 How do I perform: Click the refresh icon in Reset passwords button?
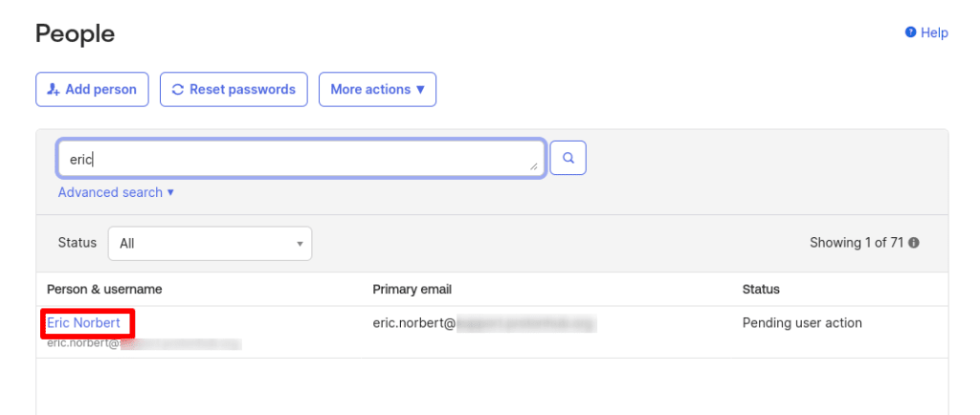coord(177,89)
